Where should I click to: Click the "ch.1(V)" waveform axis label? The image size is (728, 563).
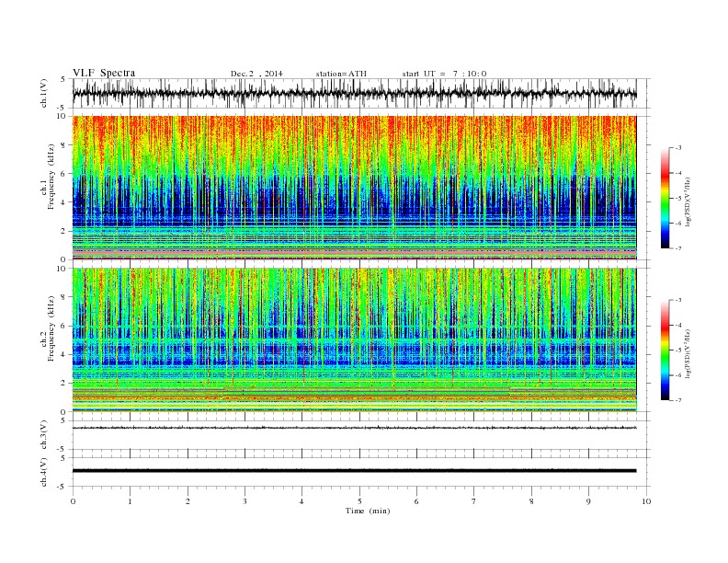[x=44, y=93]
